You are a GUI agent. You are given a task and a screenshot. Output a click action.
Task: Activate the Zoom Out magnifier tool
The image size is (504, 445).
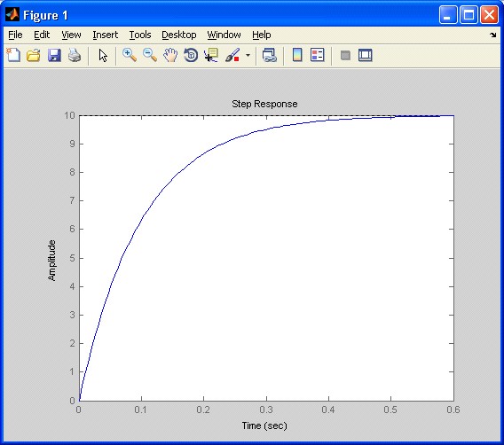[150, 55]
